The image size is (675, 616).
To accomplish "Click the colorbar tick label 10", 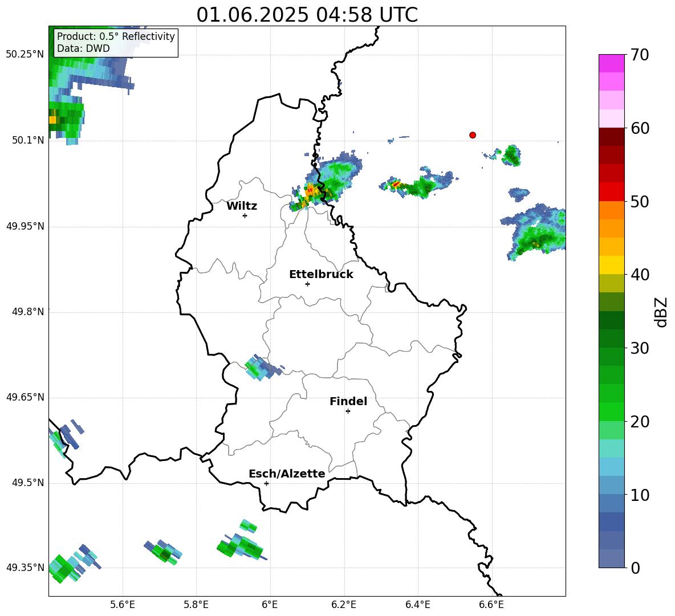I will coord(640,495).
